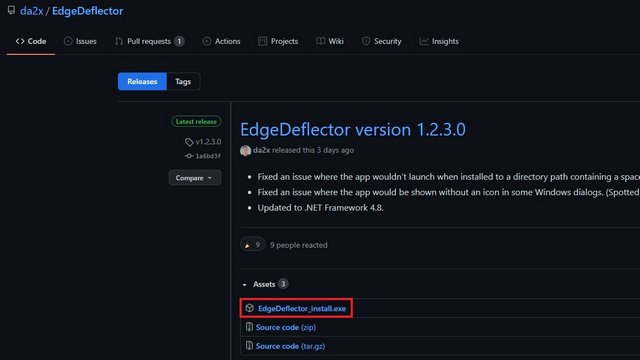Click the Assets count badge
The image size is (640, 360).
283,284
